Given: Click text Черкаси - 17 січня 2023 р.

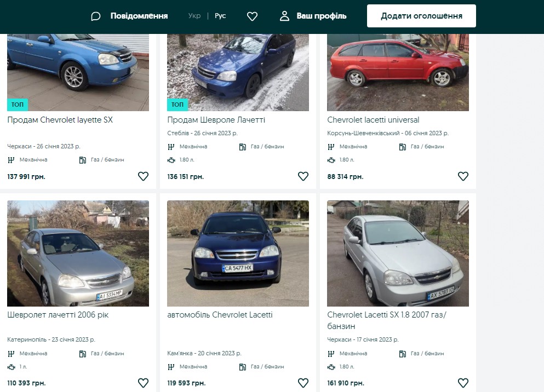Looking at the screenshot, I should click(363, 339).
